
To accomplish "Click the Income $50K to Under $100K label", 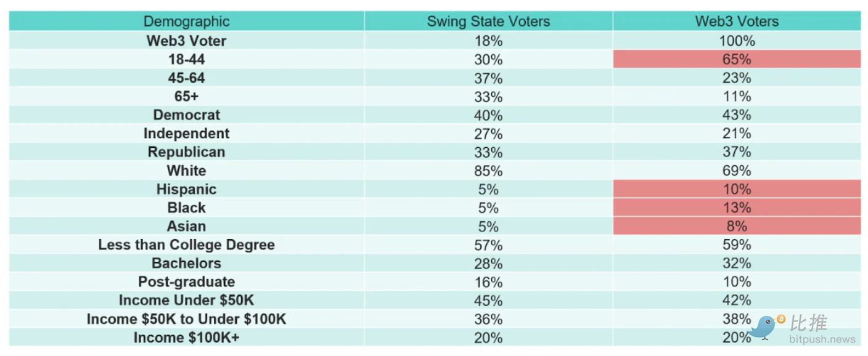I will pyautogui.click(x=186, y=319).
